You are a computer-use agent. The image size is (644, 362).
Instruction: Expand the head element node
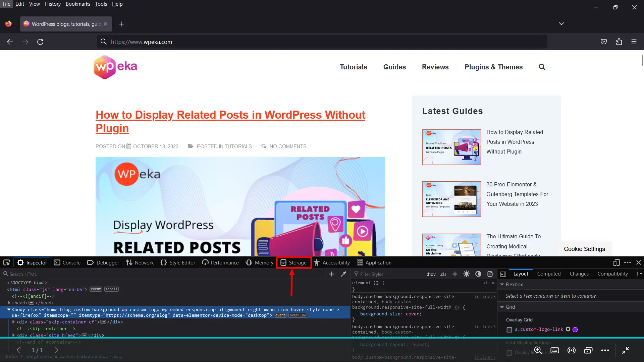tap(9, 303)
